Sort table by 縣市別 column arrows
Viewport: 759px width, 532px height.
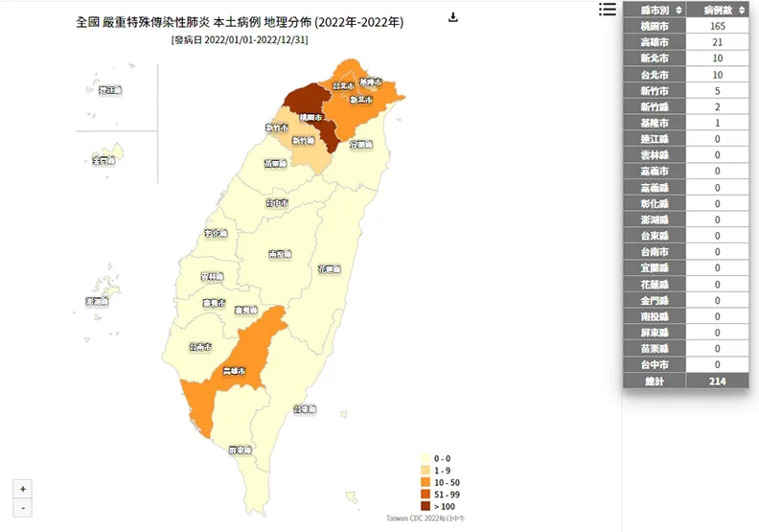point(678,11)
